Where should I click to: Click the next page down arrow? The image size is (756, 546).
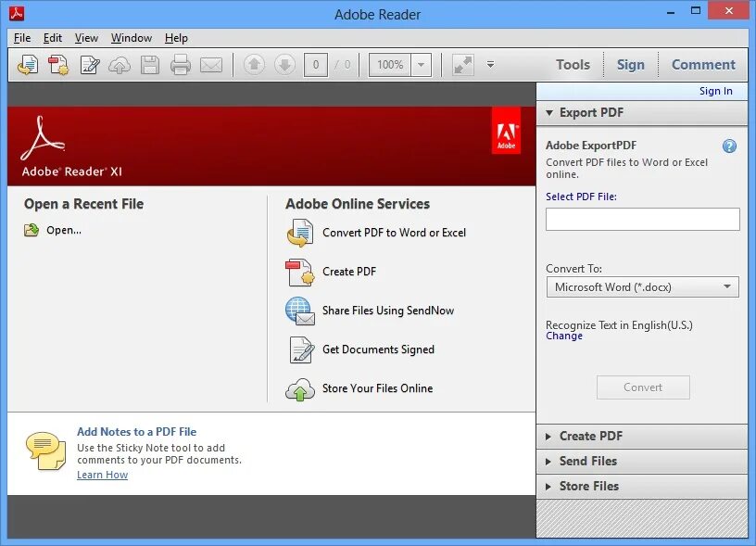tap(285, 65)
